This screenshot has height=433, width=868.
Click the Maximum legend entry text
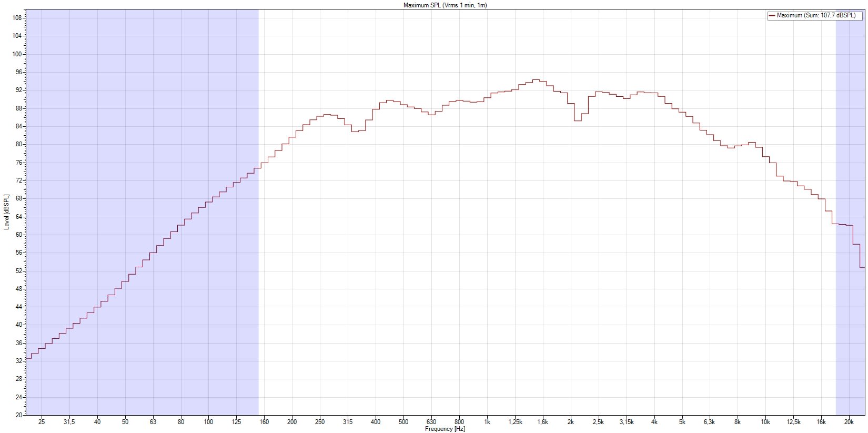coord(816,15)
